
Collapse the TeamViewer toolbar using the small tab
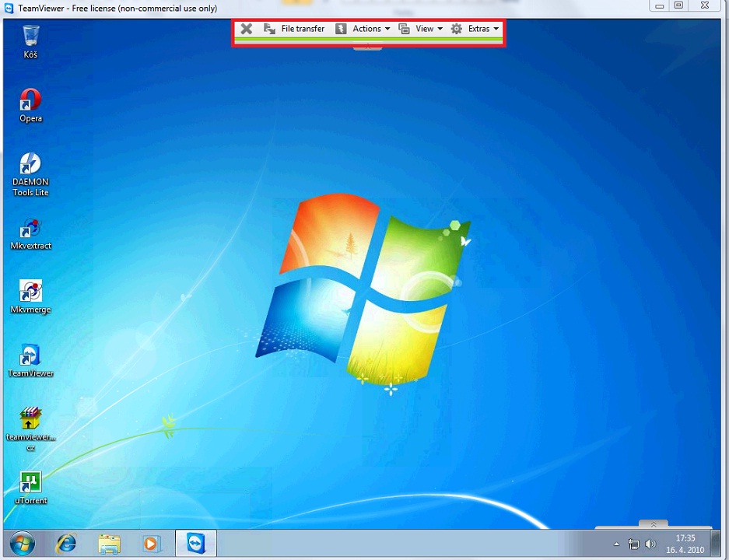368,47
